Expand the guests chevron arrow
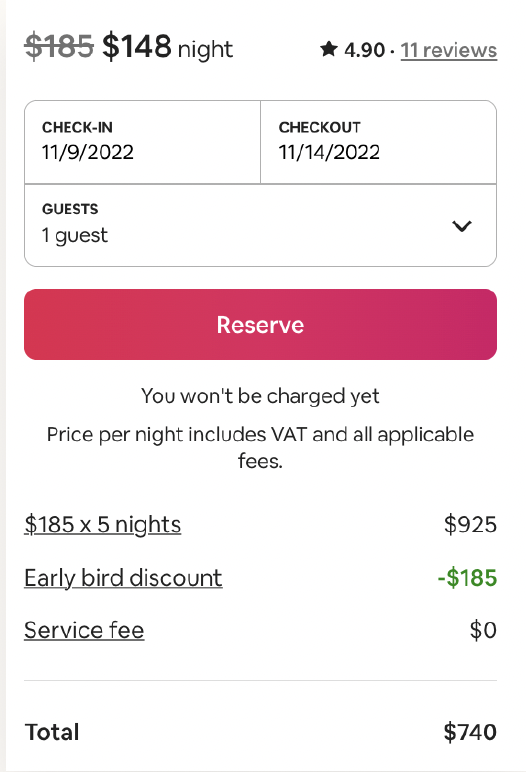Viewport: 526px width, 772px height. coord(462,226)
